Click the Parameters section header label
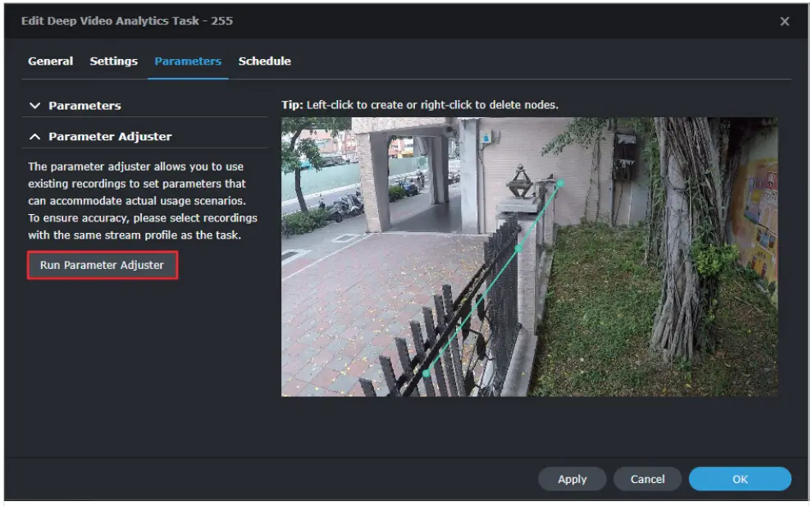Screen dimensions: 812x506 tap(84, 105)
